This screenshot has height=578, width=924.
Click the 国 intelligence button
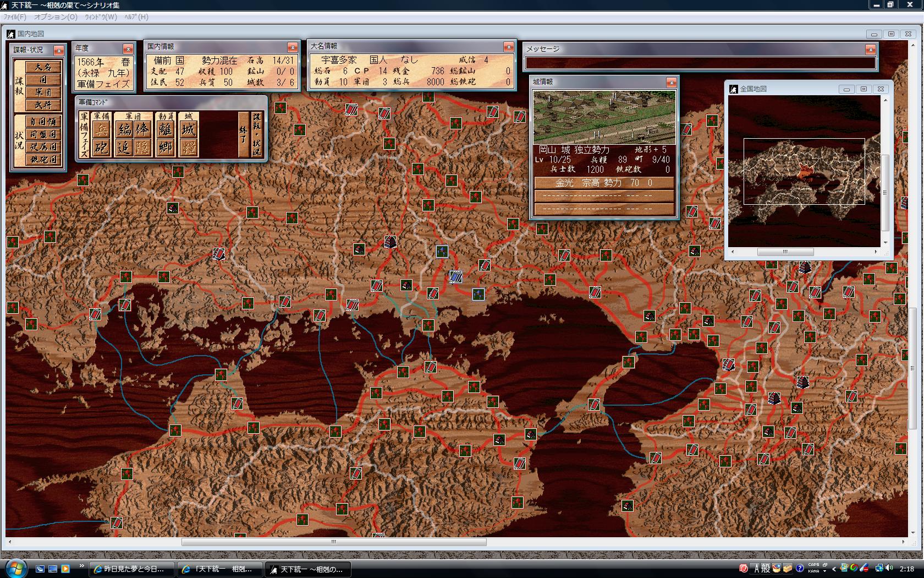pos(43,80)
